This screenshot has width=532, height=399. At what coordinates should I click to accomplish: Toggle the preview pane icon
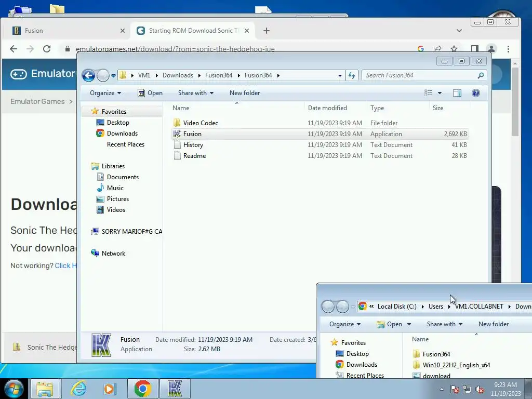coord(457,93)
